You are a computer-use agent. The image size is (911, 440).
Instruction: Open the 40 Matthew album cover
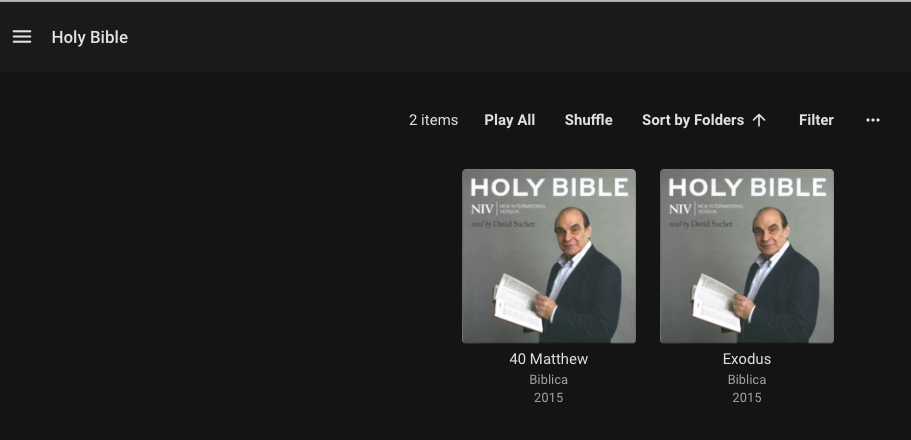click(x=549, y=256)
